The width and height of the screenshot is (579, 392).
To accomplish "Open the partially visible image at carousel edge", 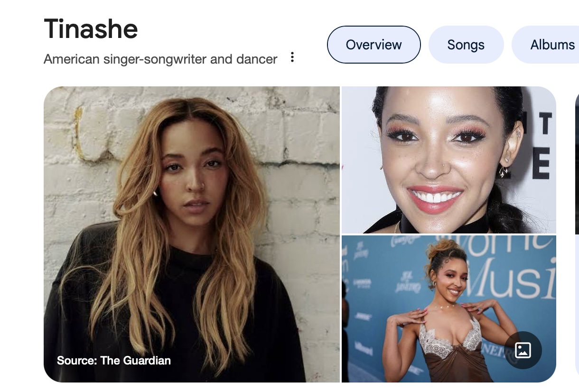I will pyautogui.click(x=577, y=234).
